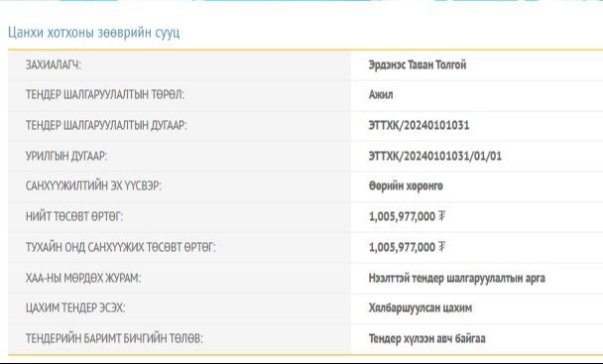The image size is (603, 364).
Task: Select the value 'Хялбаршуулсан цахим'
Action: [x=421, y=307]
